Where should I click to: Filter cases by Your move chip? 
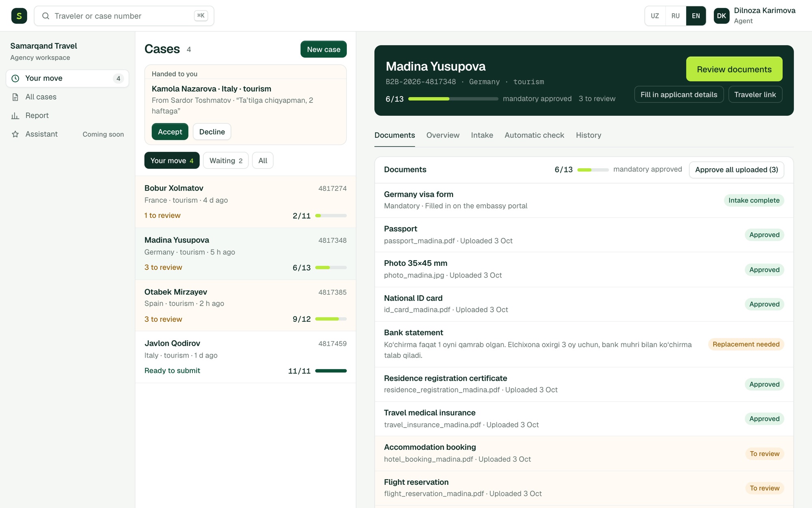tap(172, 161)
